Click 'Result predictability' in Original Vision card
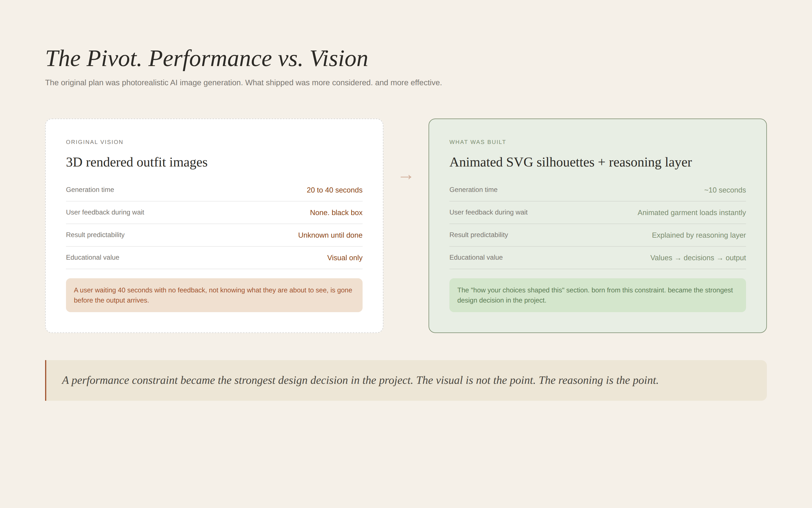Image resolution: width=812 pixels, height=508 pixels. pos(95,235)
